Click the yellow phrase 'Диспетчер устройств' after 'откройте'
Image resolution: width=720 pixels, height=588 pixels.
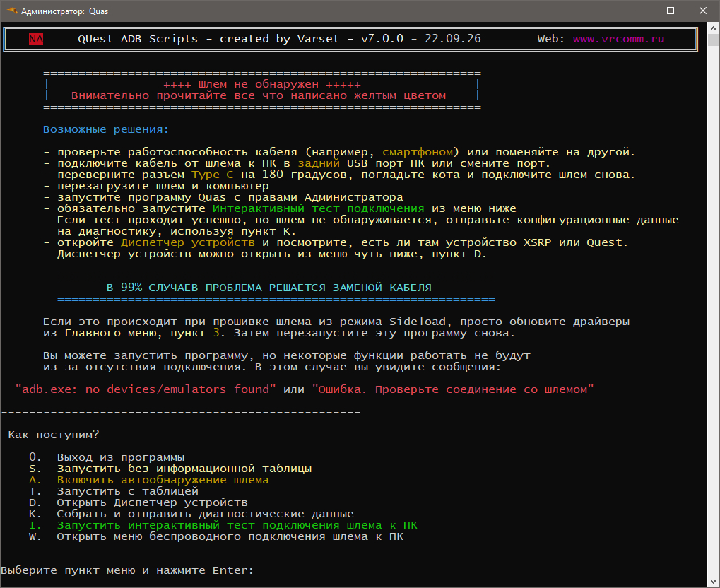point(188,242)
